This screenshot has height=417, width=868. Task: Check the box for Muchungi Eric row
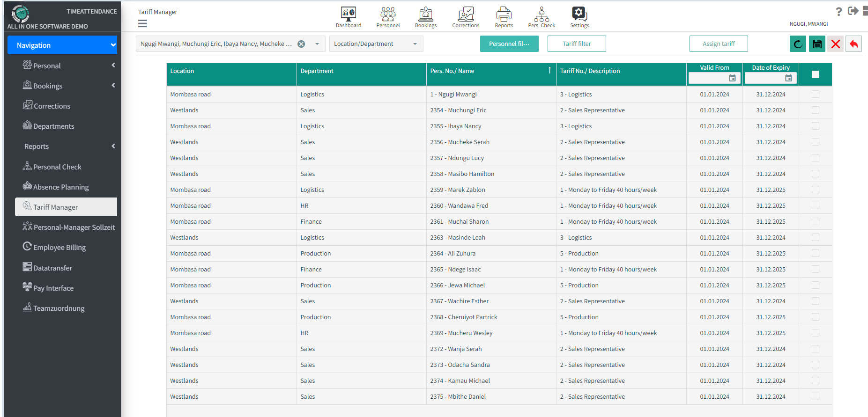(816, 110)
